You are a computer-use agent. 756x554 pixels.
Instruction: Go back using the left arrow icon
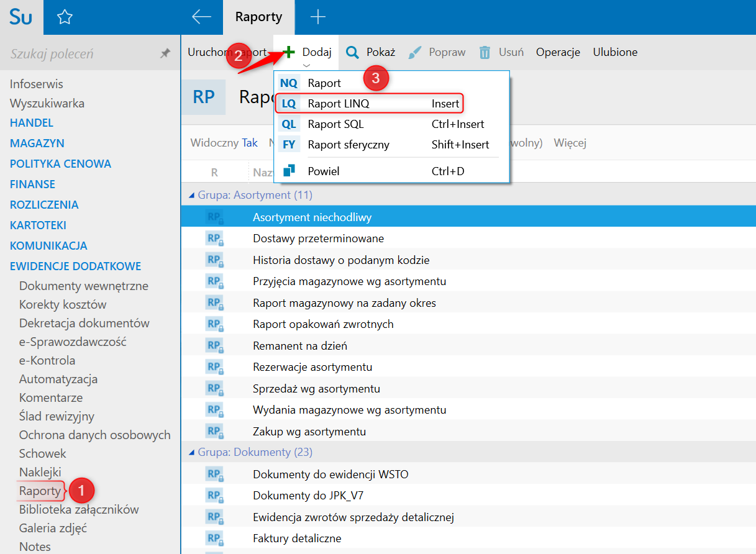201,17
